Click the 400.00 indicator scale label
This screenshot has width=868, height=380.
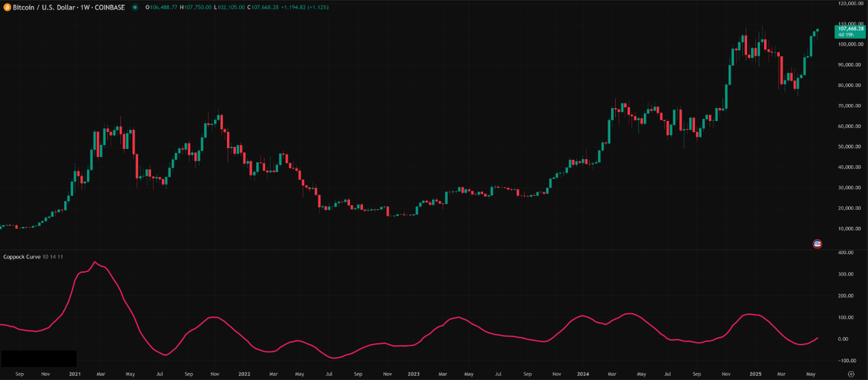[847, 253]
